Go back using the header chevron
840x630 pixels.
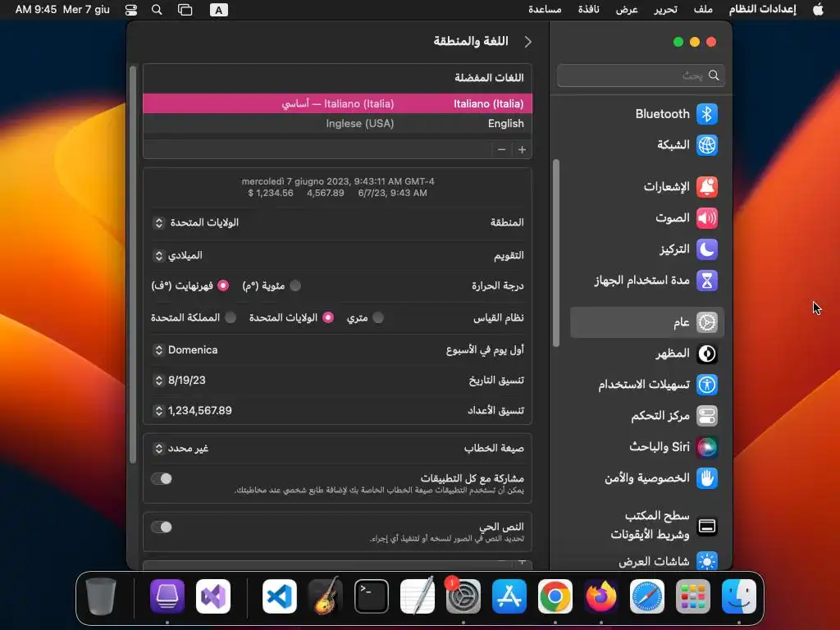click(x=527, y=42)
